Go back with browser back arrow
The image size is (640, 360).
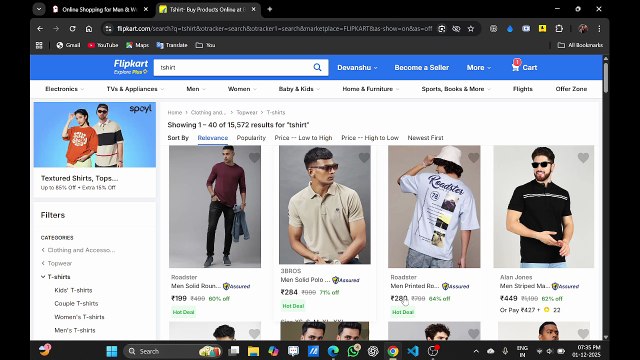pos(40,29)
